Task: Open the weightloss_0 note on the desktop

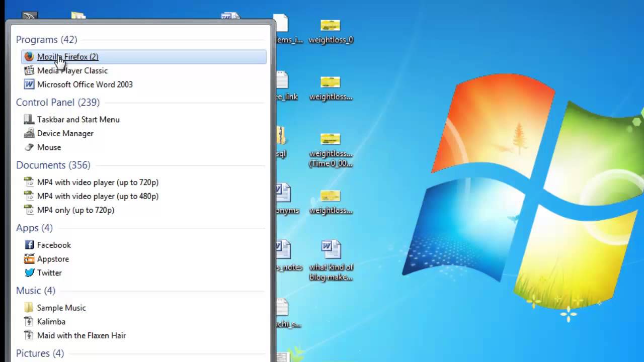Action: click(x=331, y=31)
